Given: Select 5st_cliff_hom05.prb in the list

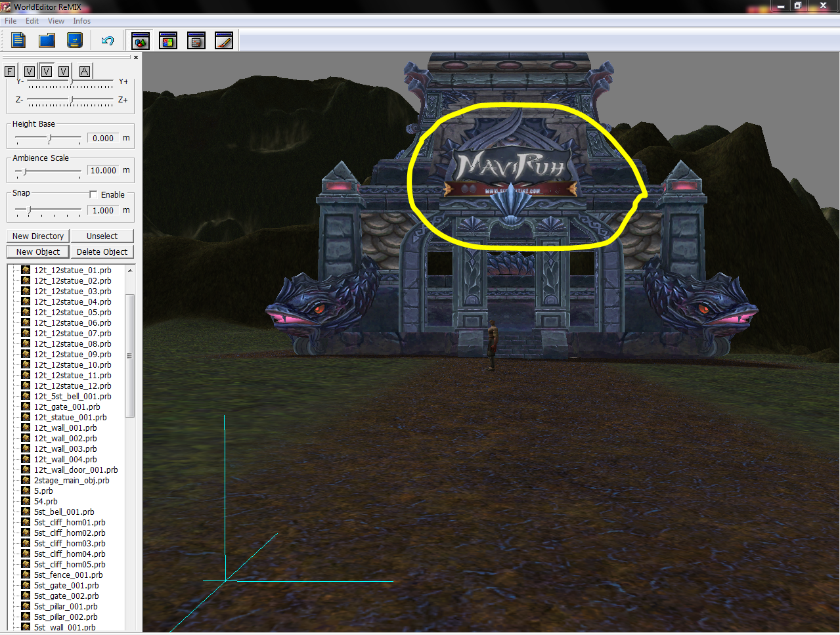Looking at the screenshot, I should pyautogui.click(x=70, y=564).
